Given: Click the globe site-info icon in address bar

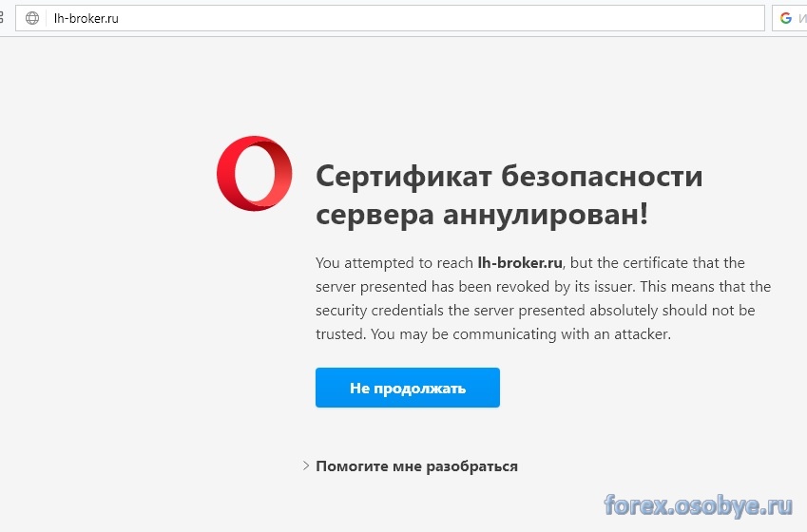Looking at the screenshot, I should (32, 18).
